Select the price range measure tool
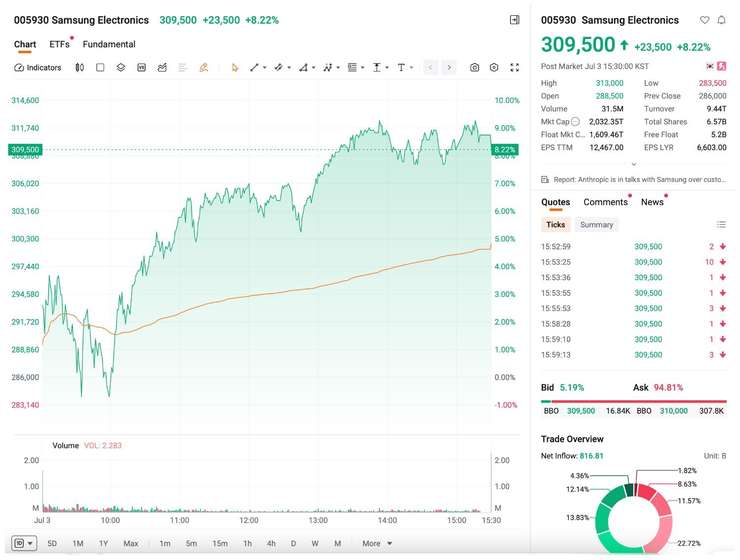 tap(377, 68)
